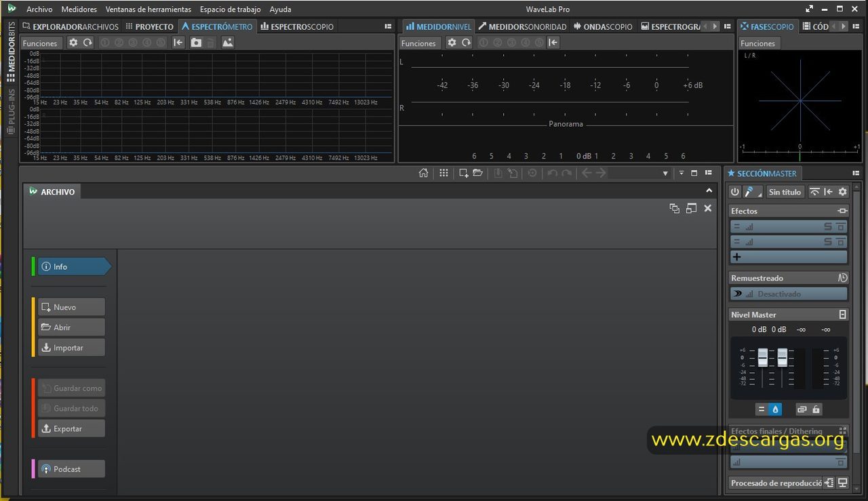Click Playback Processing monitor icon
Screen dimensions: 868x501
click(x=843, y=483)
